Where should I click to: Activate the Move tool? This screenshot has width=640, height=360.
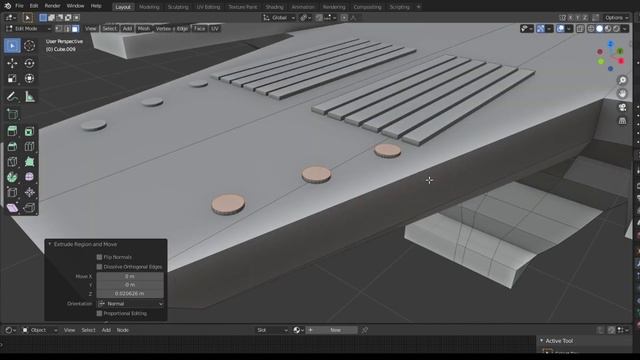[x=12, y=63]
